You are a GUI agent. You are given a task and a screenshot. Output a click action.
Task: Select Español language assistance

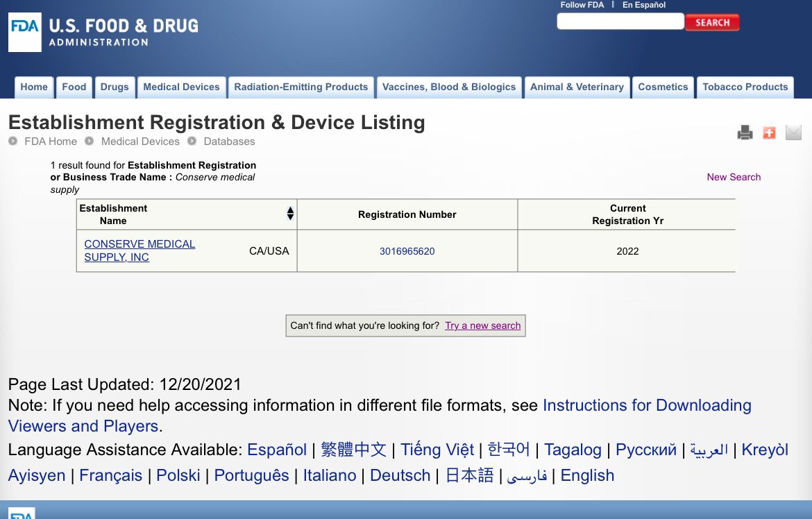click(x=277, y=450)
